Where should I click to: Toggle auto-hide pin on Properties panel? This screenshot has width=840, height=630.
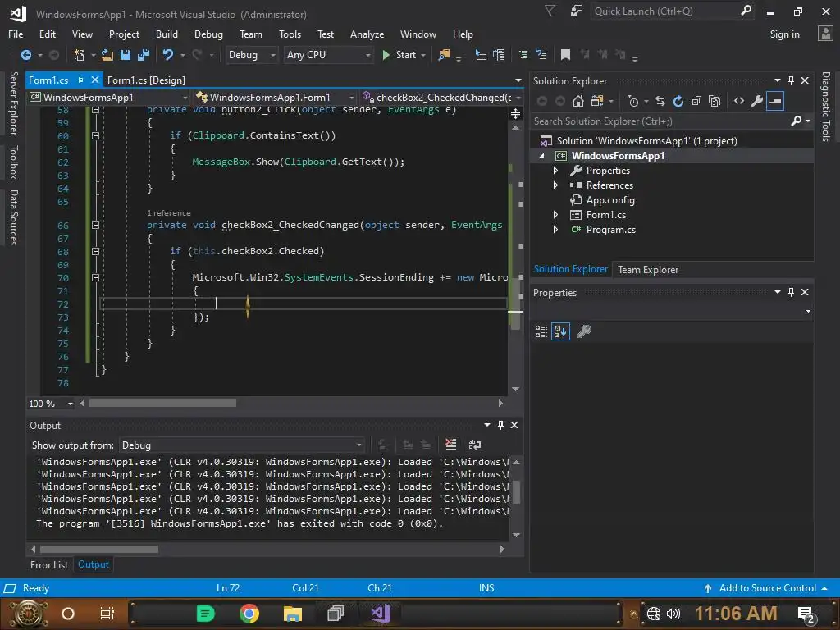click(x=791, y=292)
